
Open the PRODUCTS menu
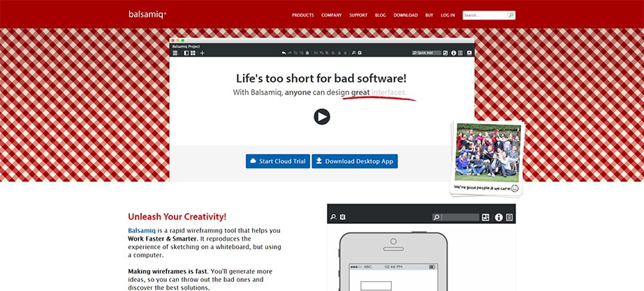click(302, 15)
